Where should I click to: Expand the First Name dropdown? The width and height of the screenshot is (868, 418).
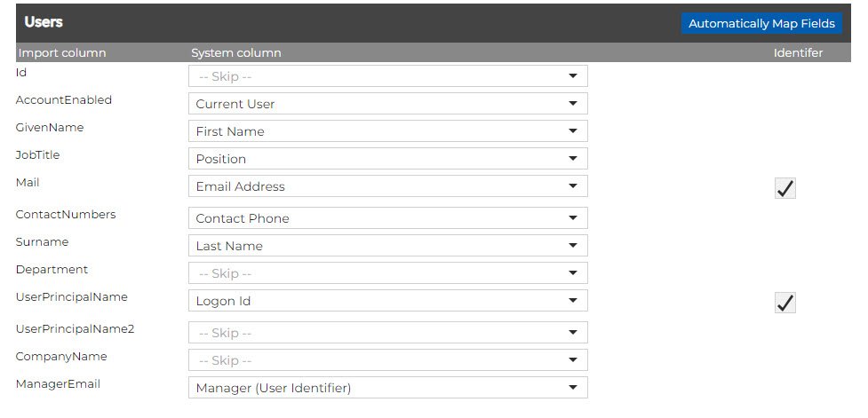tap(387, 131)
